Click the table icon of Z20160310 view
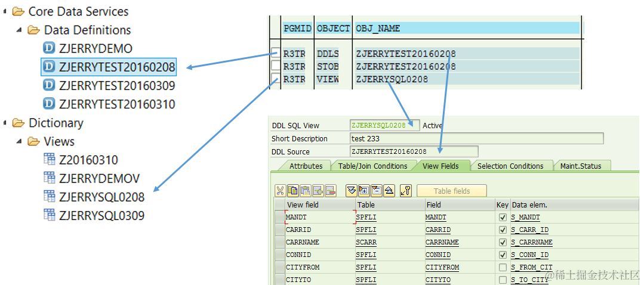644x285 pixels. [x=50, y=159]
